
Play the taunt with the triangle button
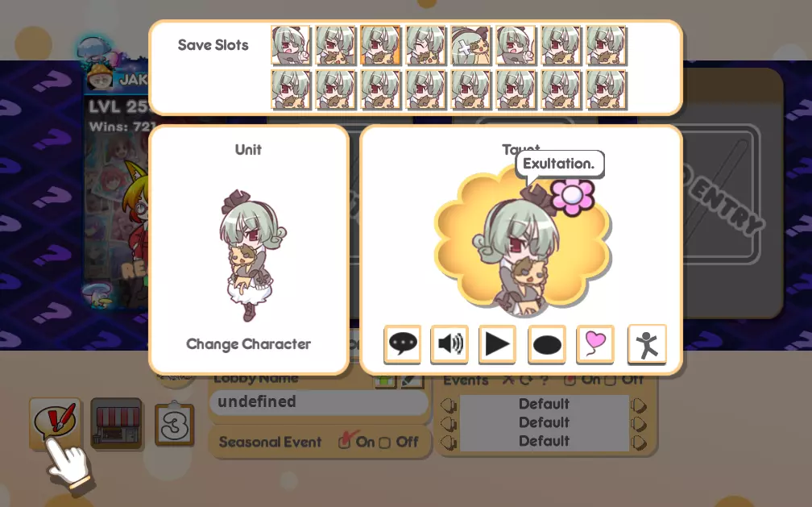click(x=497, y=343)
